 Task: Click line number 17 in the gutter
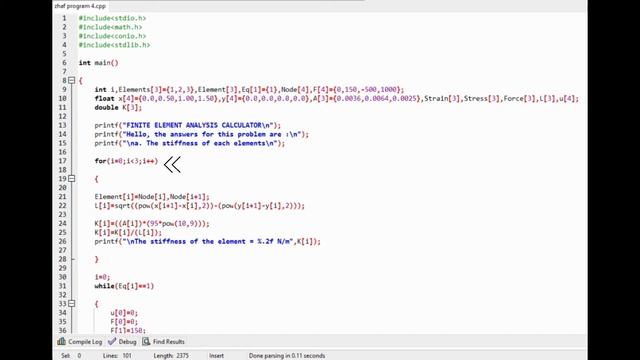click(x=62, y=161)
